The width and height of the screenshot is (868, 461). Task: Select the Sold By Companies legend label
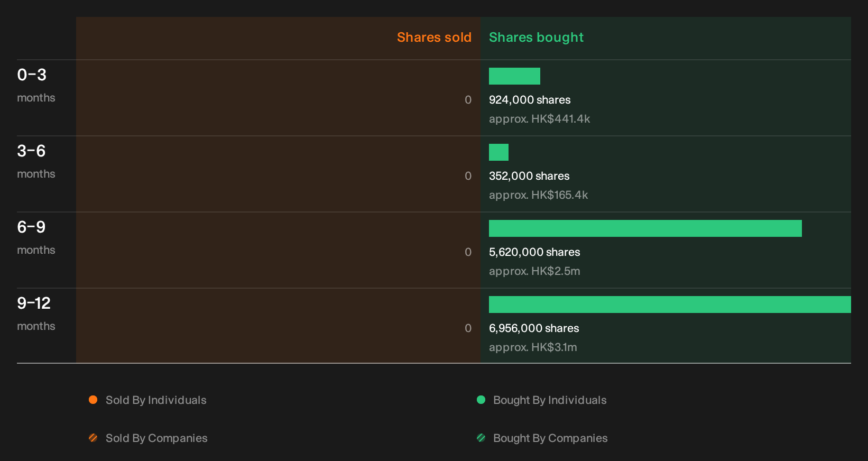156,438
